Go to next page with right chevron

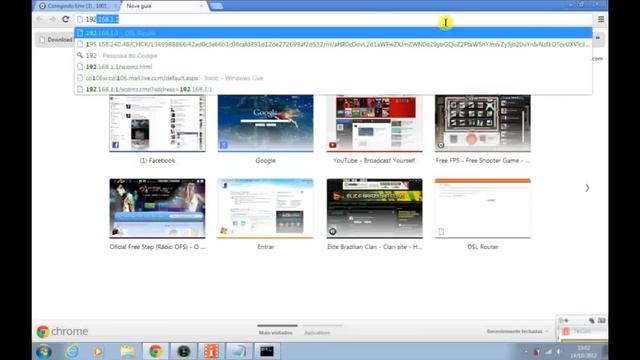[587, 188]
